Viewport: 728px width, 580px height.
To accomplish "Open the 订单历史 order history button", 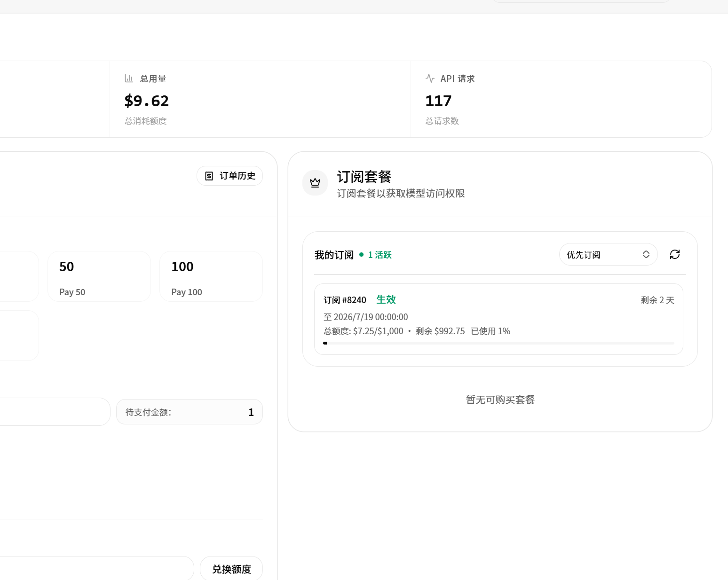I will [x=229, y=176].
